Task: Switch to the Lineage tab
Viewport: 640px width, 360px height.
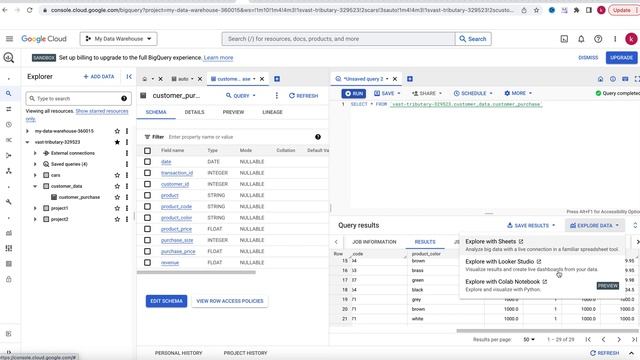Action: [272, 112]
